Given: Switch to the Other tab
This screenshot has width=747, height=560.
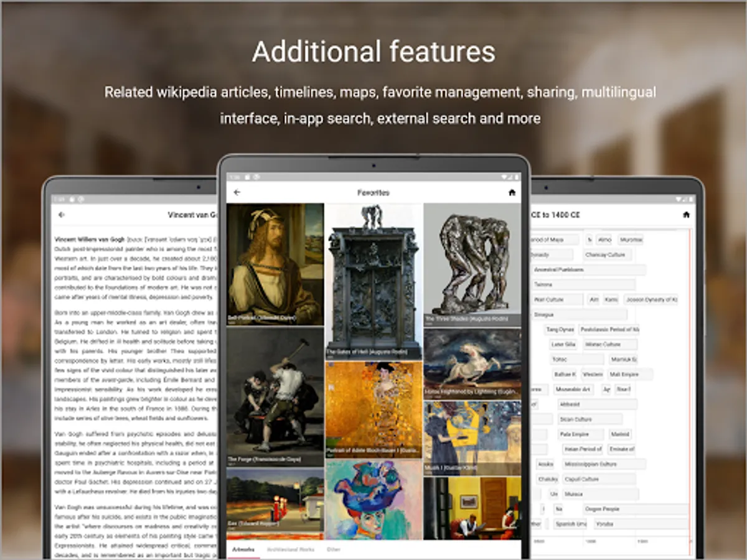Looking at the screenshot, I should click(x=334, y=549).
